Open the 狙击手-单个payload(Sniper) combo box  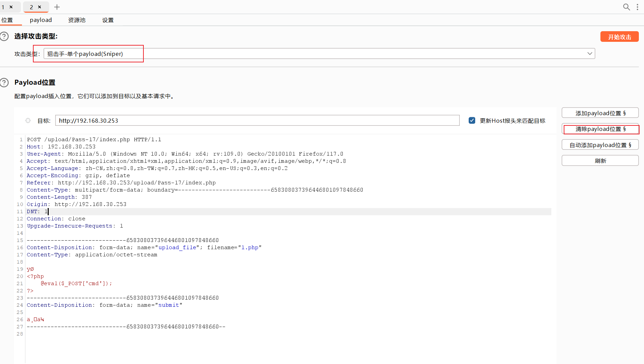pos(319,54)
